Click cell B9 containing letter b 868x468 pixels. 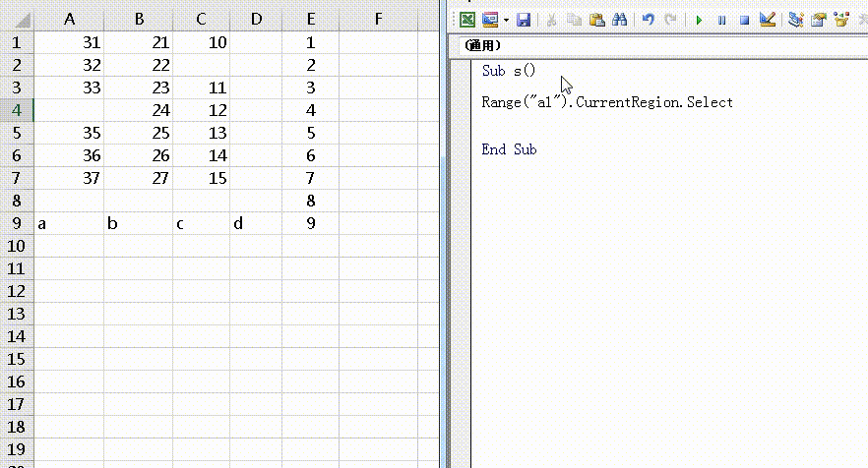click(139, 223)
